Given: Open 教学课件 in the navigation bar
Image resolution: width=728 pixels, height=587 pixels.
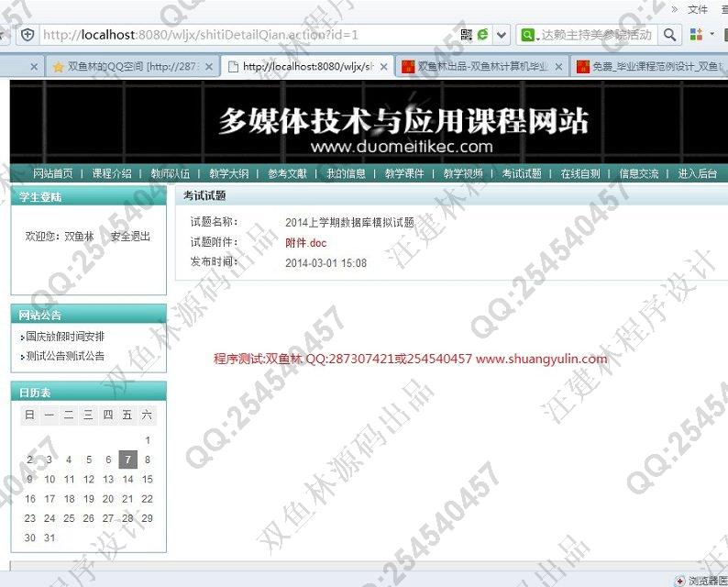Looking at the screenshot, I should (404, 173).
